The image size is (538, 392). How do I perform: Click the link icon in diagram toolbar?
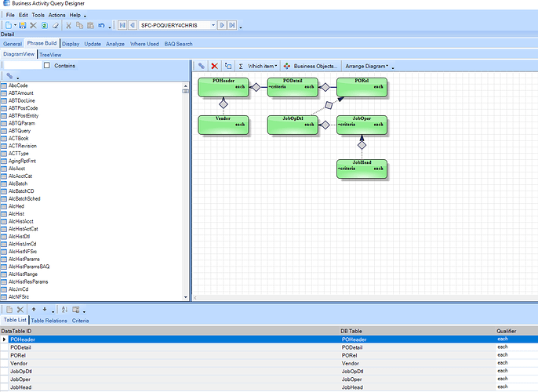202,66
